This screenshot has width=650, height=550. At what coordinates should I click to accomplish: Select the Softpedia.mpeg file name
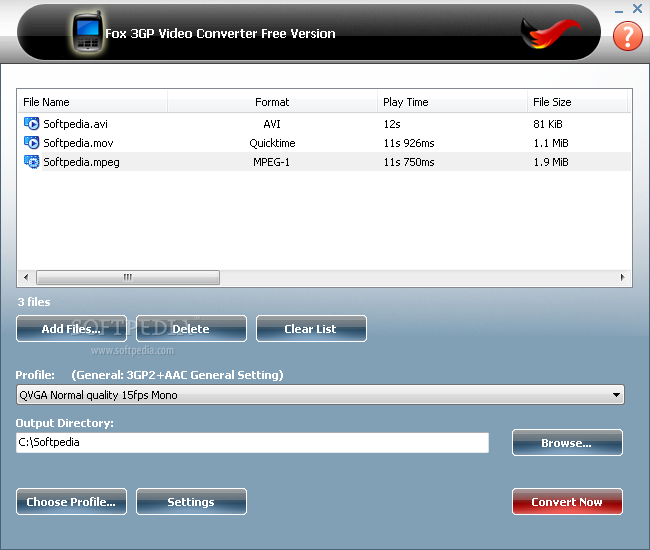[81, 162]
